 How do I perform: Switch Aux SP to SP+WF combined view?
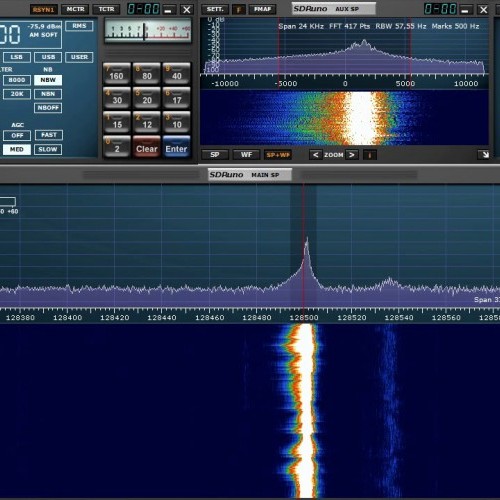point(278,155)
